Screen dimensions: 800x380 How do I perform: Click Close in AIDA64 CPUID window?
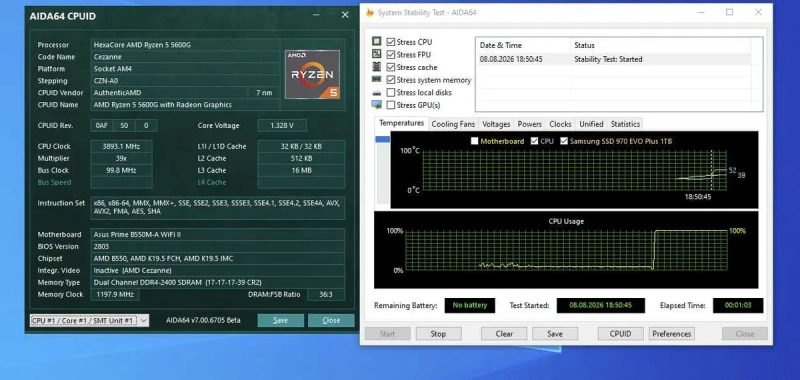pyautogui.click(x=331, y=320)
